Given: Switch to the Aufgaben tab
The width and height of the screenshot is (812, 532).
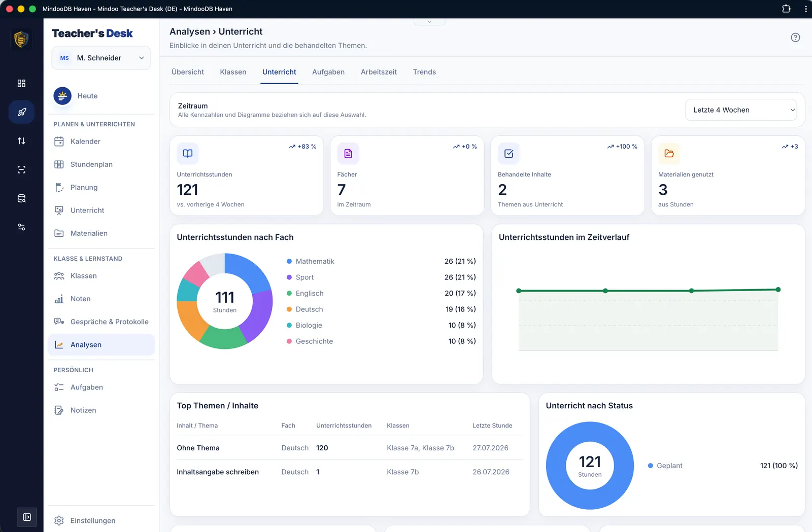Looking at the screenshot, I should pyautogui.click(x=328, y=72).
